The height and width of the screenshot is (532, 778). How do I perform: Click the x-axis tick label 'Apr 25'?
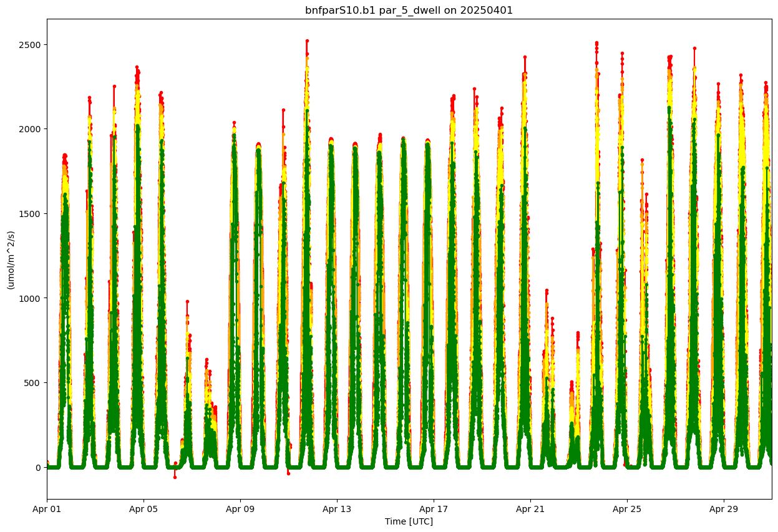pyautogui.click(x=628, y=508)
